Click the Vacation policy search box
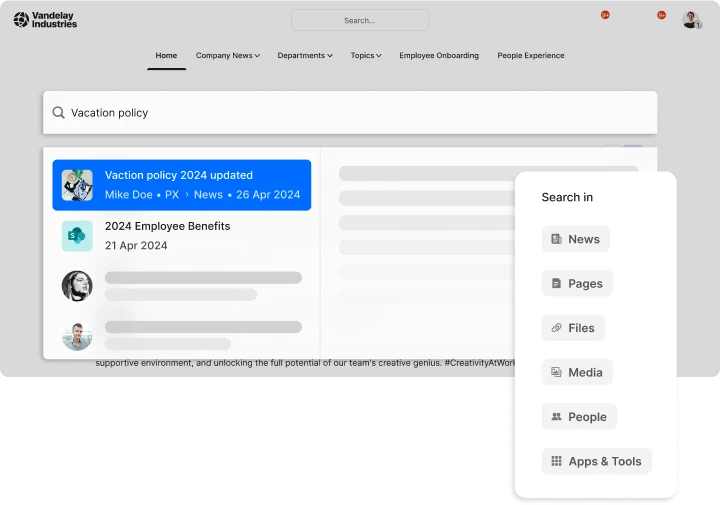Viewport: 720px width, 505px height. pyautogui.click(x=350, y=112)
